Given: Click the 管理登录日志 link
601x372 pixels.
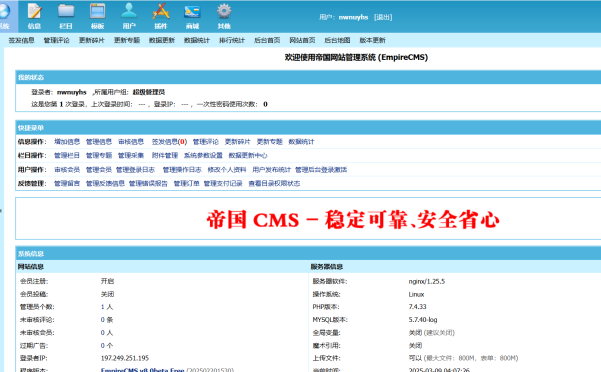Looking at the screenshot, I should pyautogui.click(x=135, y=170).
